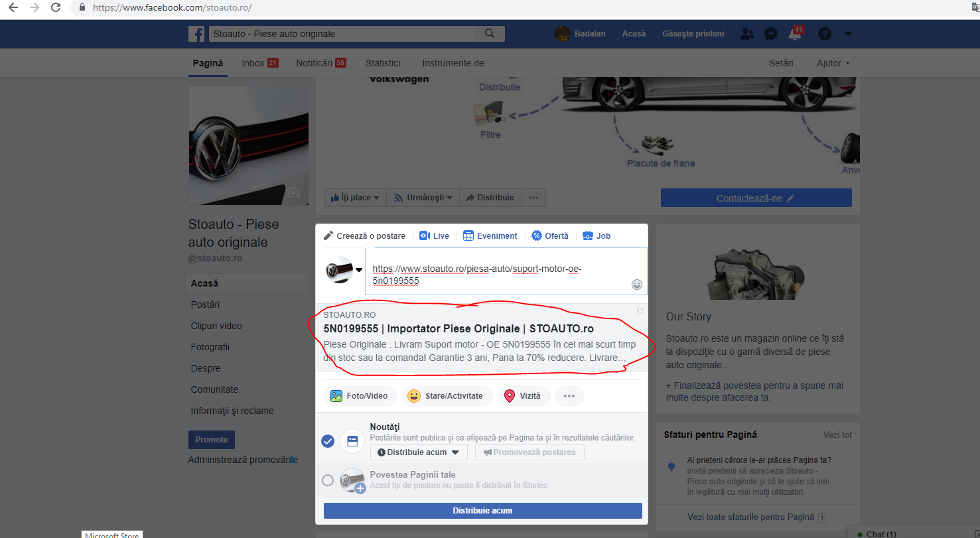Click Stare/Activitate button
The width and height of the screenshot is (980, 538).
447,396
